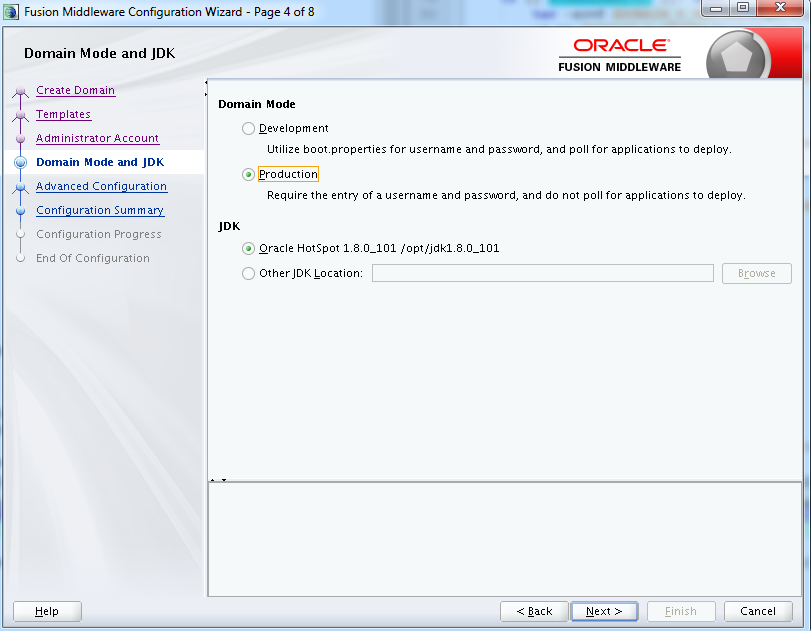The height and width of the screenshot is (631, 811).
Task: Select the Production domain mode
Action: 248,173
